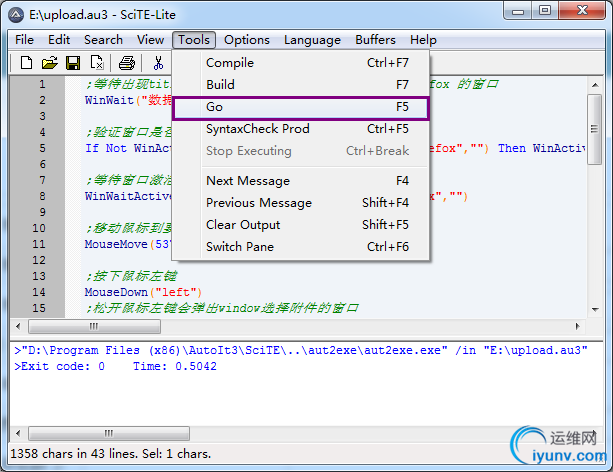Click the disabled Stop Executing entry

click(301, 151)
